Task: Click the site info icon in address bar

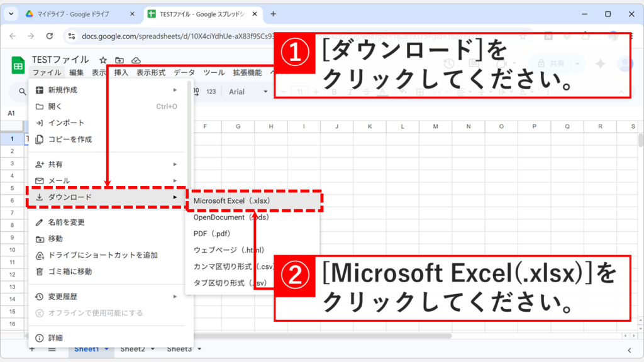Action: pyautogui.click(x=72, y=36)
